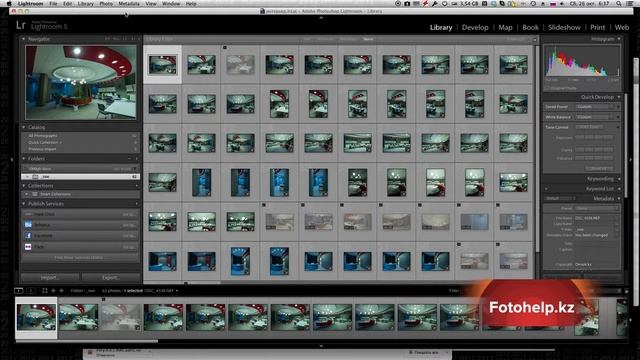Select the first filmstrip thumbnail

click(x=36, y=317)
